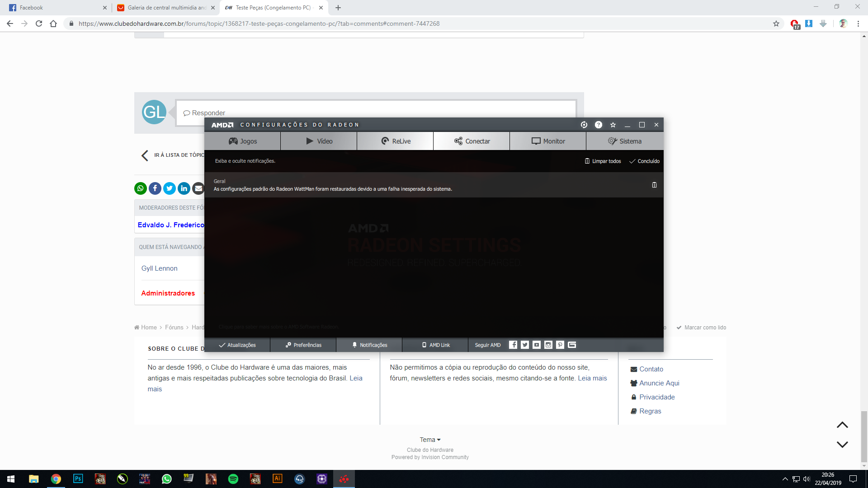Click Powered by Invision Community link
The height and width of the screenshot is (488, 868).
coord(430,457)
